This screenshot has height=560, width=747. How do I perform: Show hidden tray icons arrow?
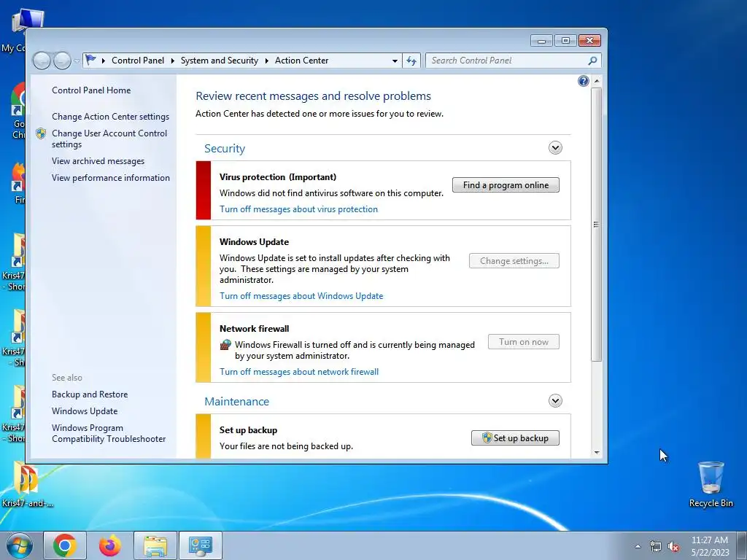click(638, 546)
